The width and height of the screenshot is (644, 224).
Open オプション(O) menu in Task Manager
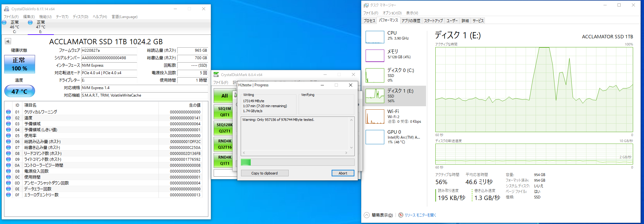tap(392, 13)
